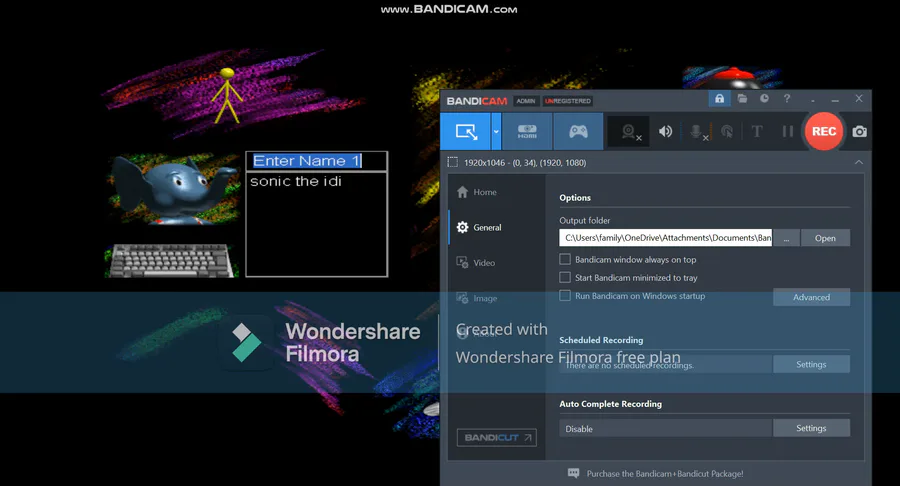Open the Home tab
This screenshot has width=900, height=486.
tap(485, 192)
